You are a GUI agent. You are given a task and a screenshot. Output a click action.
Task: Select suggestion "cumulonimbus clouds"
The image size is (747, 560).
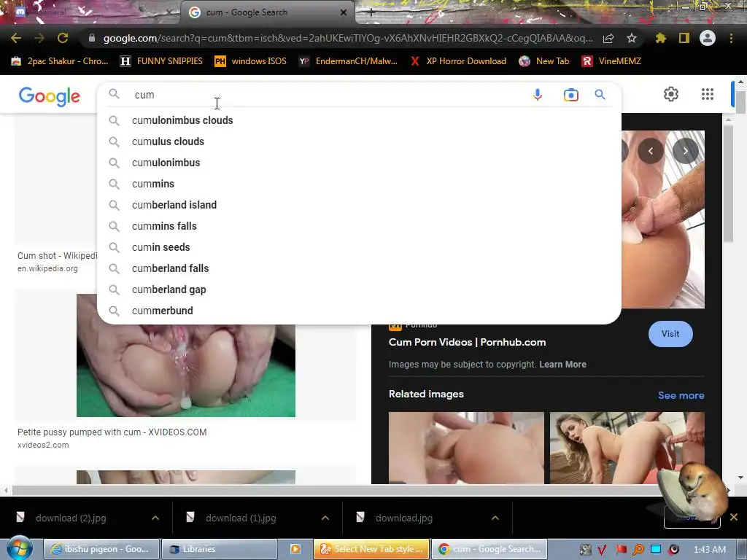point(359,120)
